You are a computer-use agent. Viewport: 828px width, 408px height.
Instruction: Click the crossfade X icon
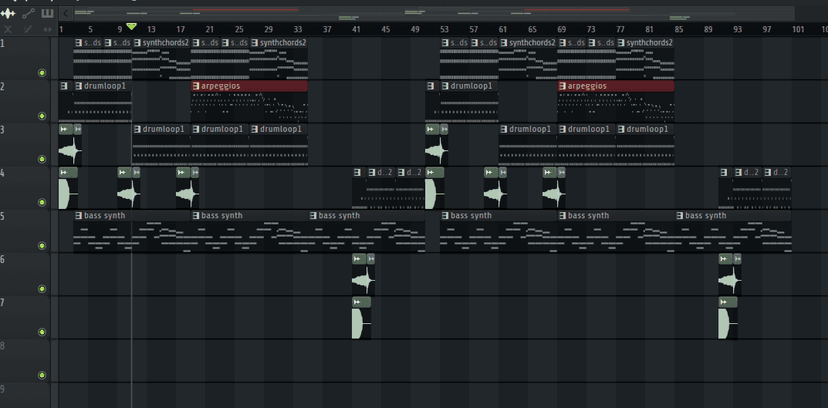8,30
